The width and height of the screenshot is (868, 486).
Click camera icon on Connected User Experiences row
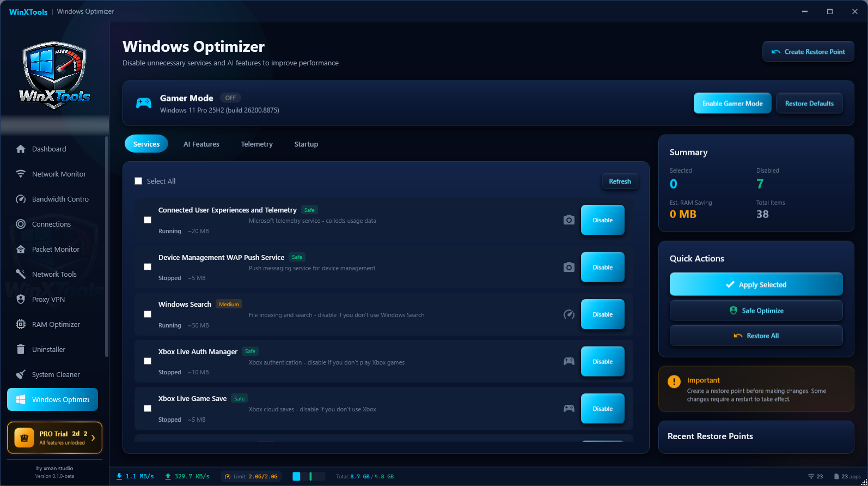569,220
